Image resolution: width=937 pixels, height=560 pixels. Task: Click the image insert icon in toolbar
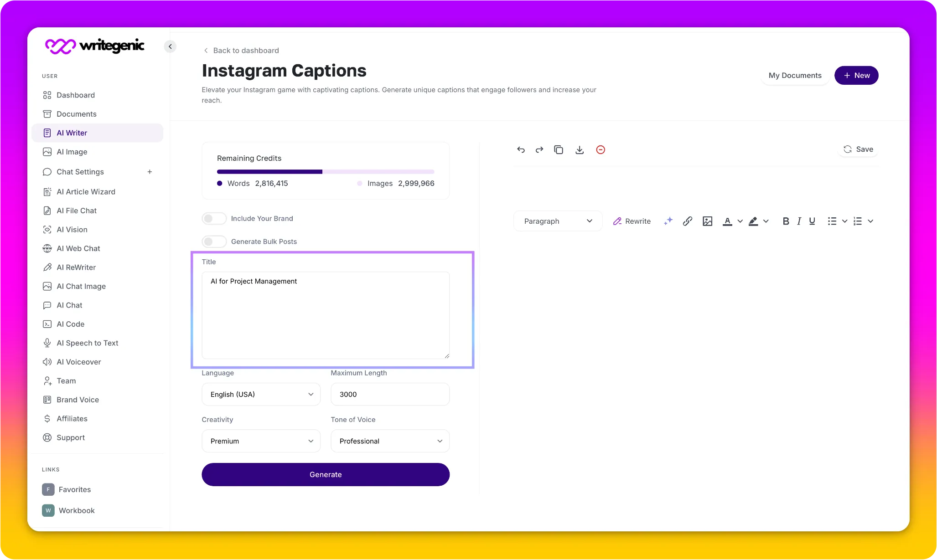[708, 221]
